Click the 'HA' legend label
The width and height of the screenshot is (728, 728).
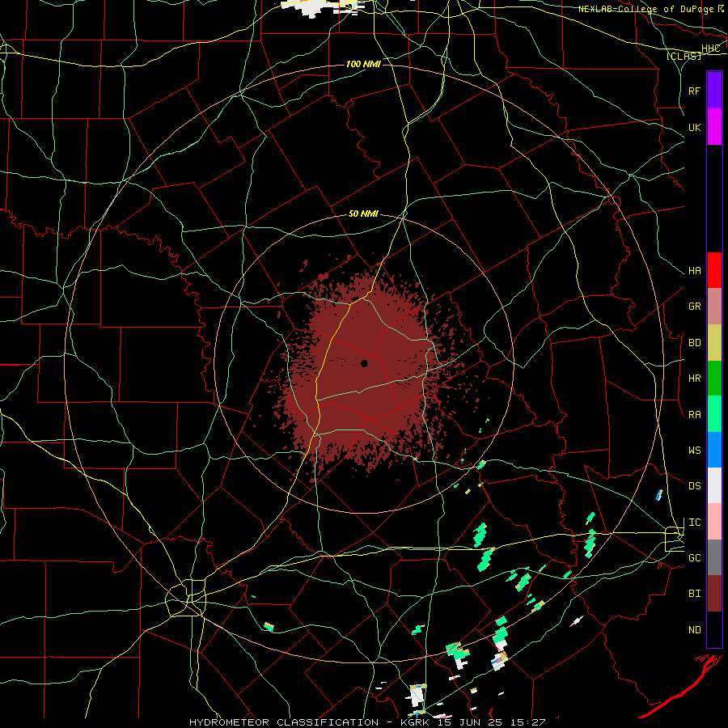pyautogui.click(x=695, y=271)
